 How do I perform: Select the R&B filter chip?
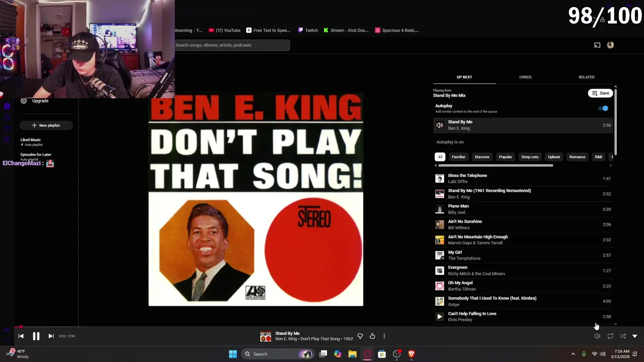pos(598,157)
